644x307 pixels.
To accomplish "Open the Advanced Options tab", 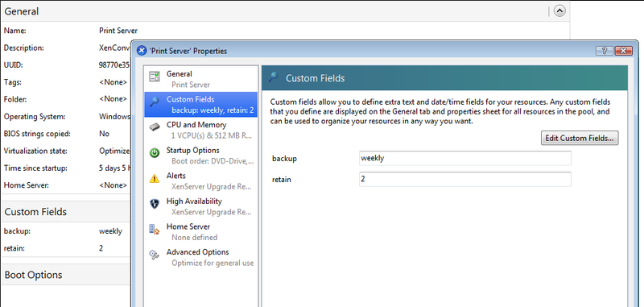I will pos(200,257).
